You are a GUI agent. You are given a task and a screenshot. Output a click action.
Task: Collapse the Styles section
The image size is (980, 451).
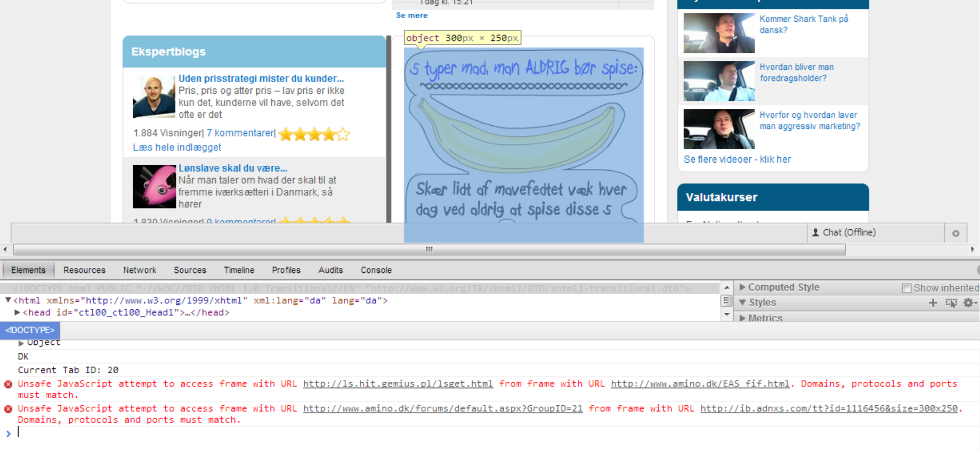point(742,303)
